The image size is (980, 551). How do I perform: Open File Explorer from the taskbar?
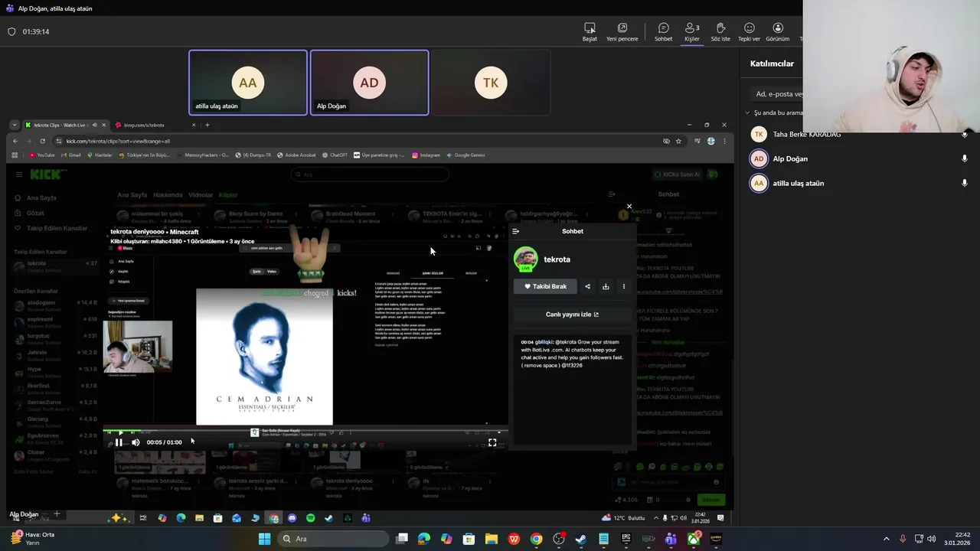pos(491,539)
